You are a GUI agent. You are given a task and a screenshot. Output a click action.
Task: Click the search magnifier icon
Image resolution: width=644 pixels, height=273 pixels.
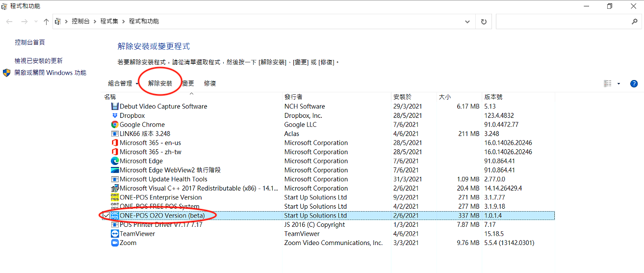[x=634, y=22]
